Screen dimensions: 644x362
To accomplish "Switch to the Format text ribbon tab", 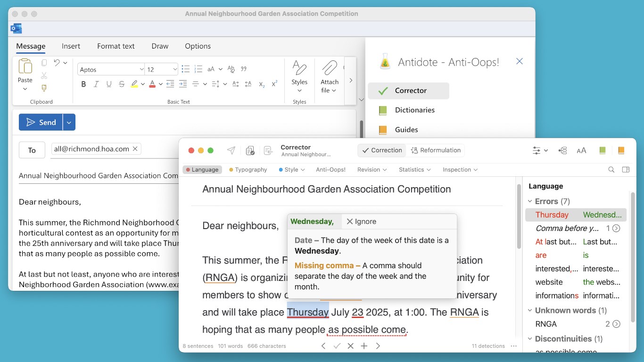I will [116, 46].
